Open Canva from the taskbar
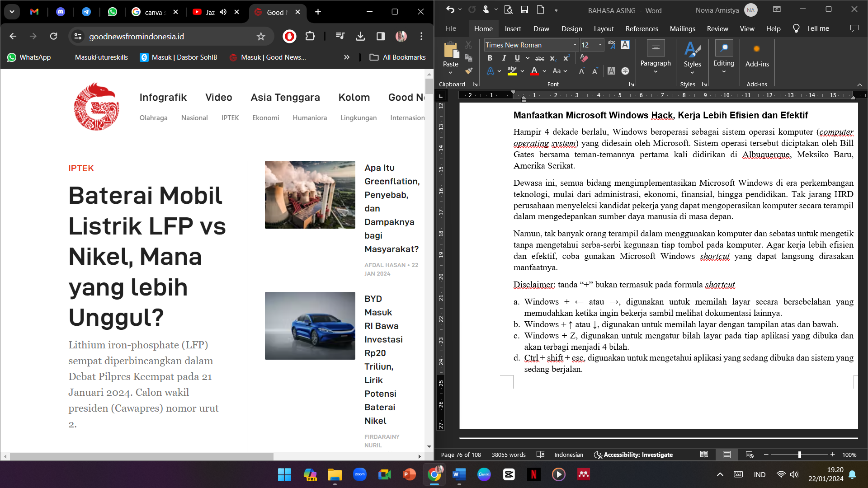This screenshot has height=488, width=868. coord(484,474)
